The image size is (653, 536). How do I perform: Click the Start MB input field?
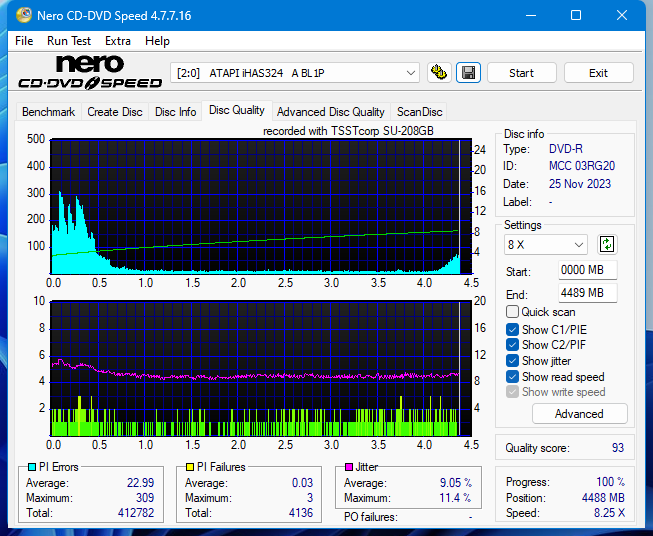click(x=588, y=270)
